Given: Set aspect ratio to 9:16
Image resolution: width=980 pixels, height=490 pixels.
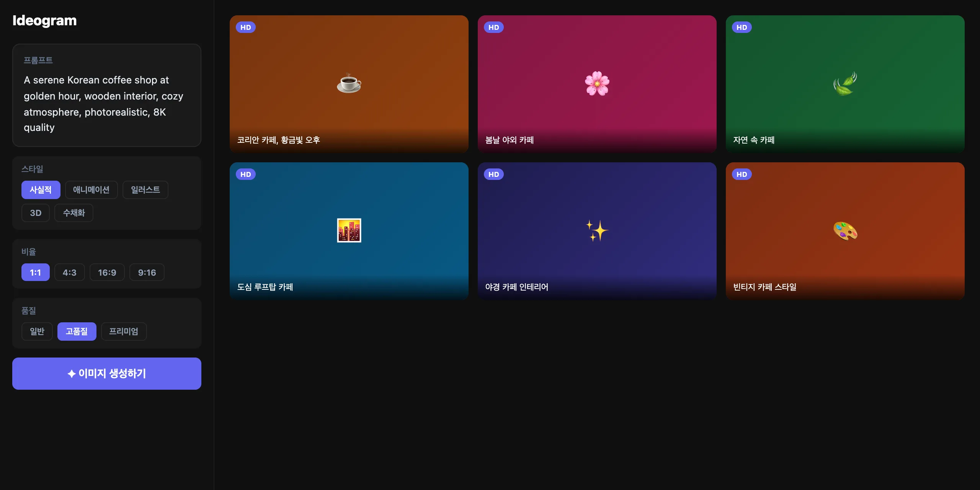Looking at the screenshot, I should (x=147, y=272).
